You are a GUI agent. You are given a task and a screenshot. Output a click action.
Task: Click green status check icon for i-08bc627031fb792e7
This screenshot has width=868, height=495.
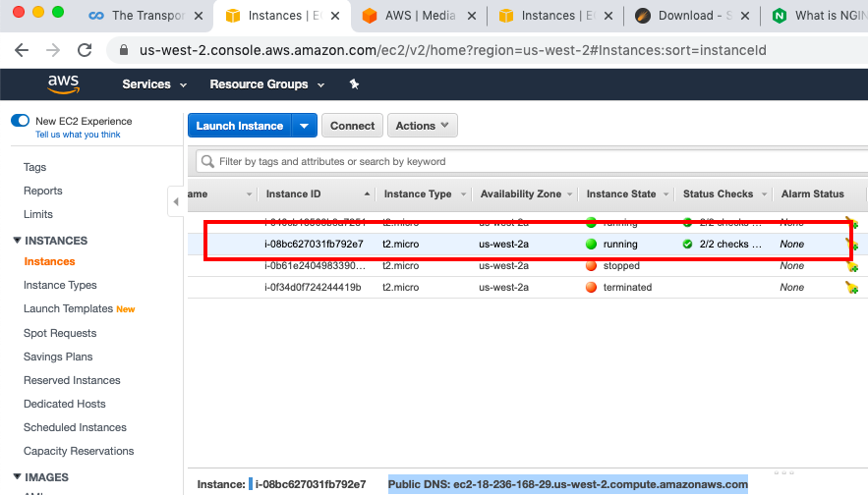[687, 244]
